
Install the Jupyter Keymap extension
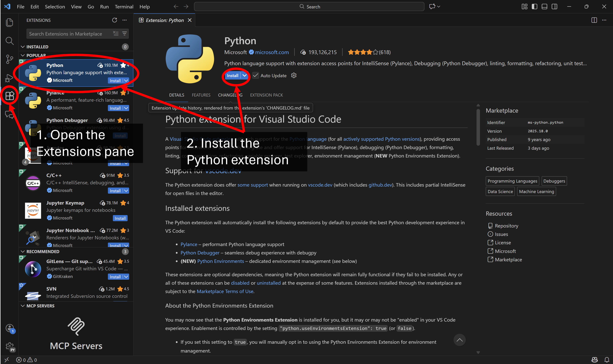tap(120, 218)
